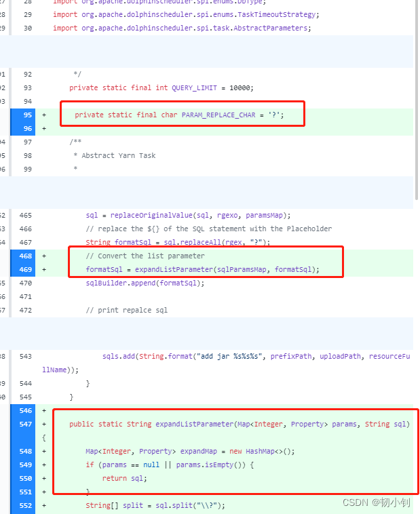Click the plus marker on line 95
The width and height of the screenshot is (420, 514).
[x=44, y=115]
